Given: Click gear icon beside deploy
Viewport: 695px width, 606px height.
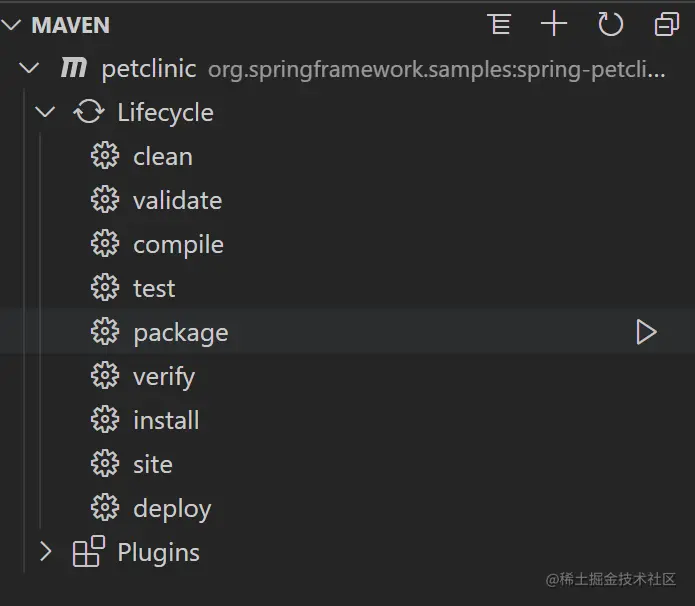Looking at the screenshot, I should 105,508.
